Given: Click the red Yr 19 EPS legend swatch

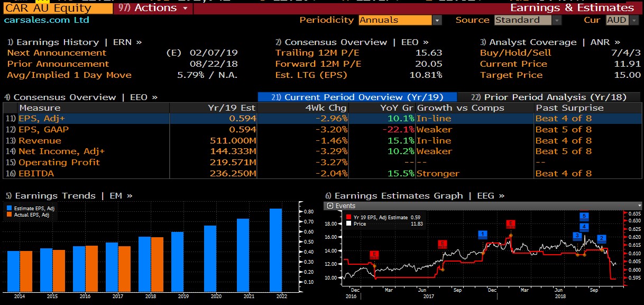Looking at the screenshot, I should tap(348, 217).
